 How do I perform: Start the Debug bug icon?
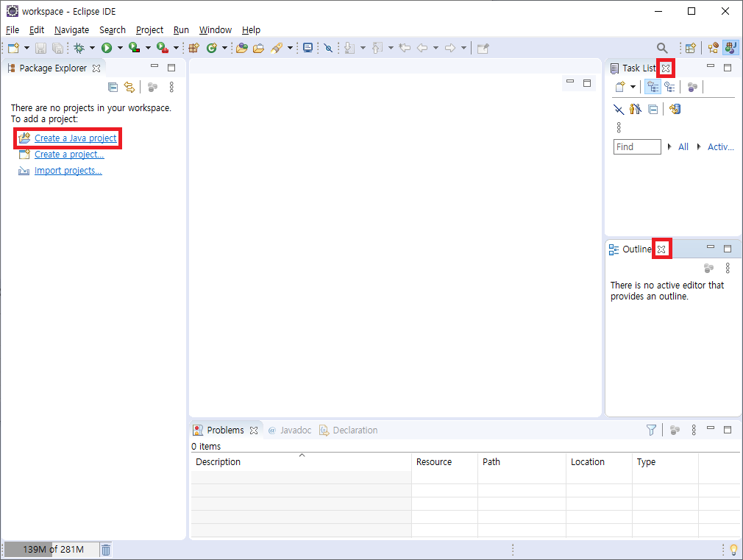[79, 48]
